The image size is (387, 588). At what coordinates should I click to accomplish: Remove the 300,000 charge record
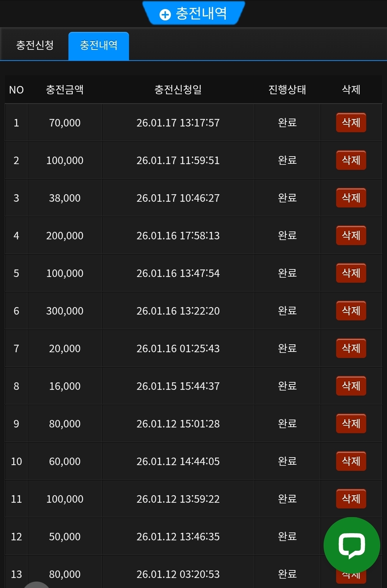click(x=351, y=311)
